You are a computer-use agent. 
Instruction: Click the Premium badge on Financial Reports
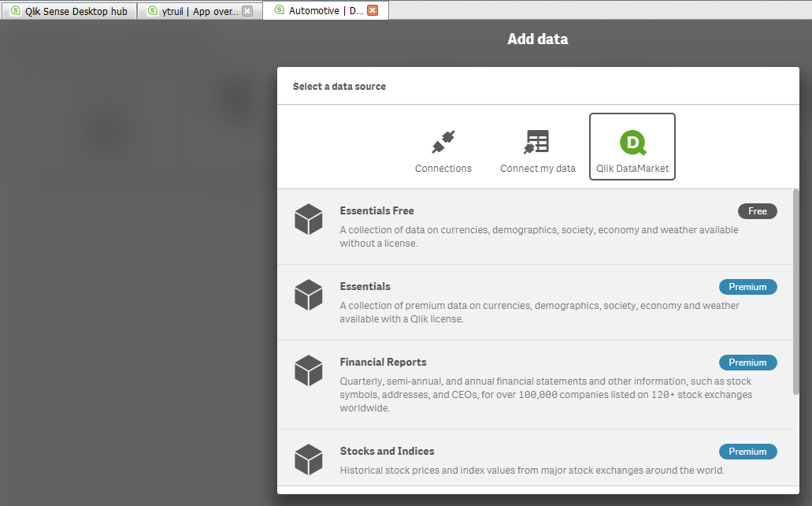(x=747, y=363)
